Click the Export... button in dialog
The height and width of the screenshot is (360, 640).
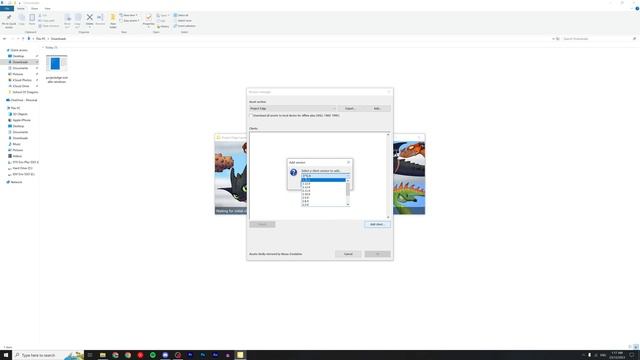[350, 109]
